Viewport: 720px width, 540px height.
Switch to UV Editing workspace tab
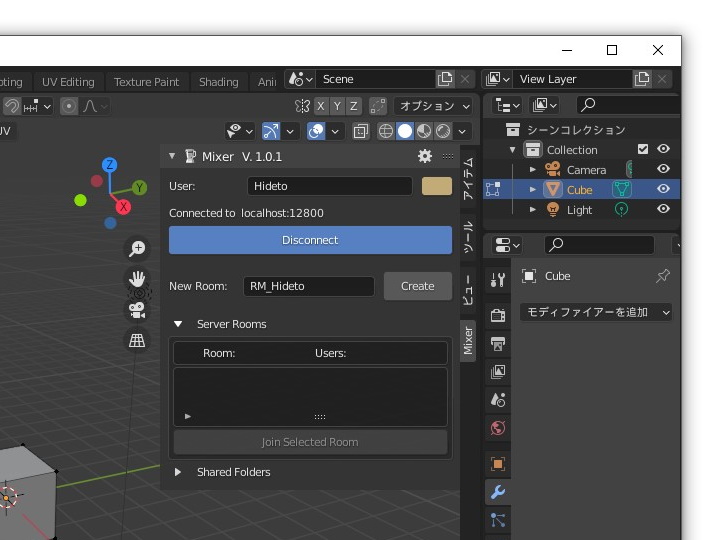pyautogui.click(x=68, y=82)
